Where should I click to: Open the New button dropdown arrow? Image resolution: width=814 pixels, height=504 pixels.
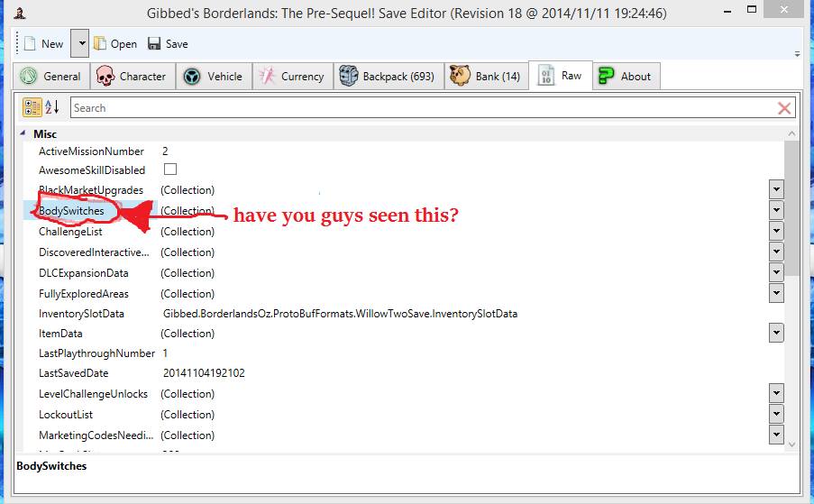click(x=80, y=43)
